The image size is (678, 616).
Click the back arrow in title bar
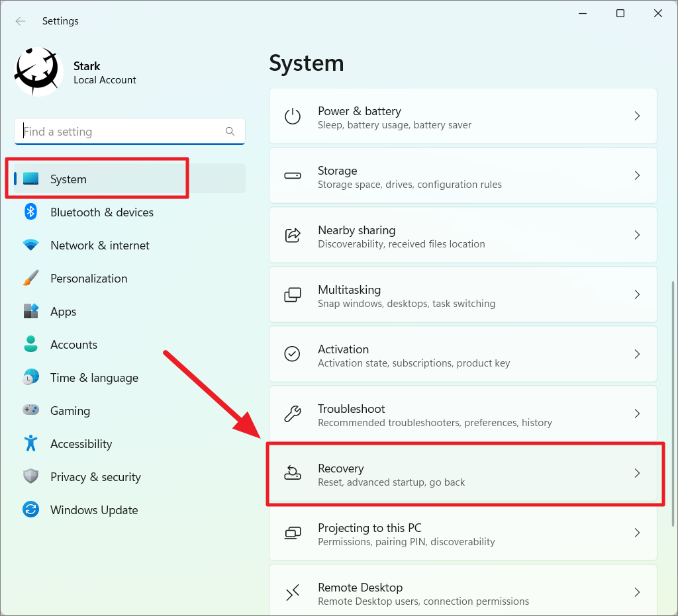[21, 21]
